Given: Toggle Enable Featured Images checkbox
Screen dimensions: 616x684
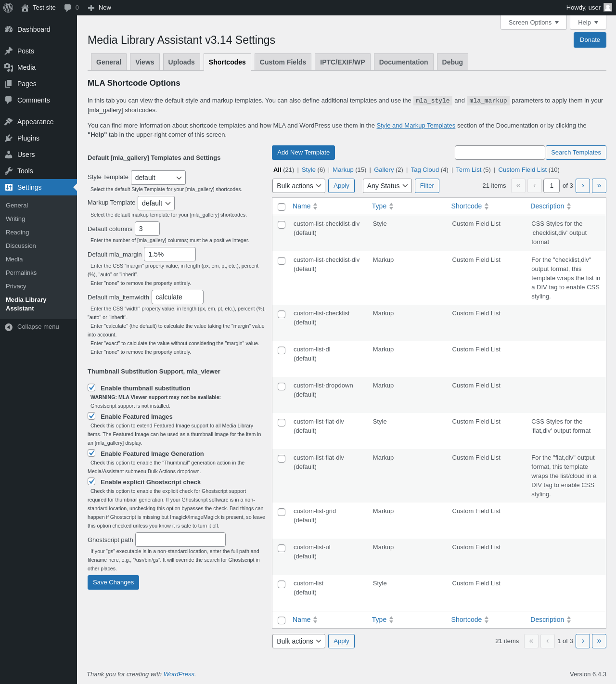Looking at the screenshot, I should coord(91,416).
